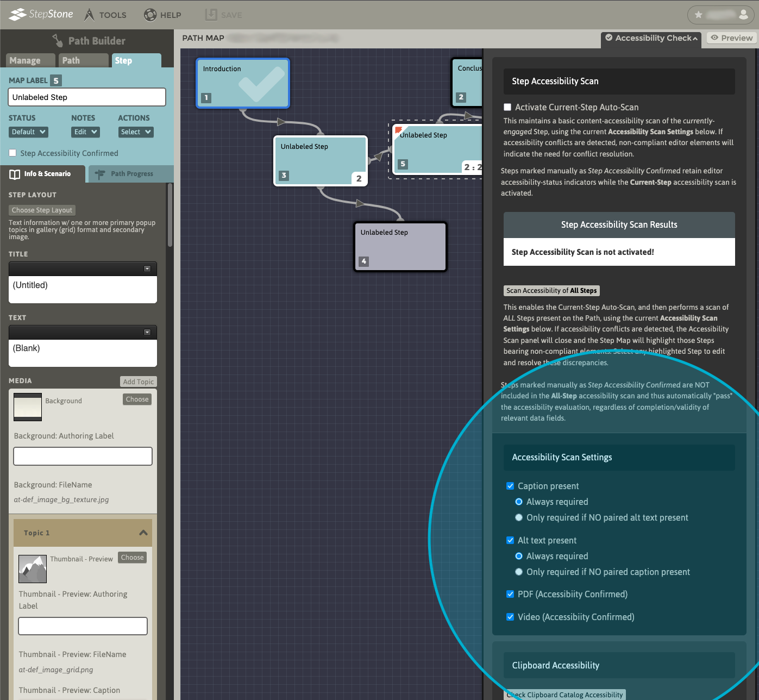The image size is (759, 700).
Task: Click the Map Label text field
Action: [87, 97]
